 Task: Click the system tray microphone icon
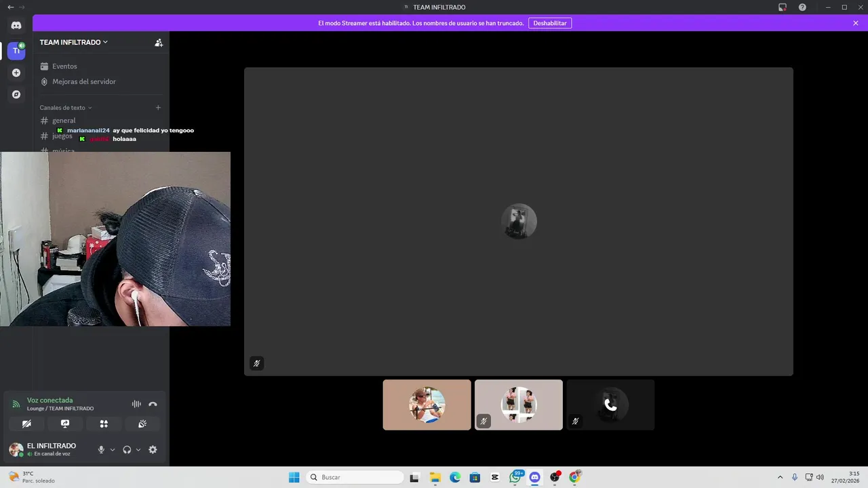pos(795,477)
